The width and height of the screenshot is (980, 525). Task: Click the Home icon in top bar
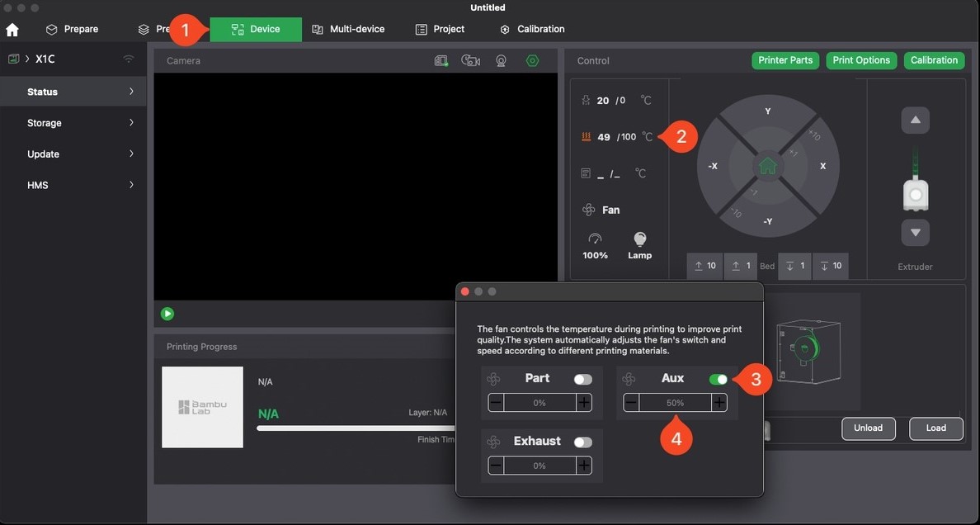[x=12, y=30]
